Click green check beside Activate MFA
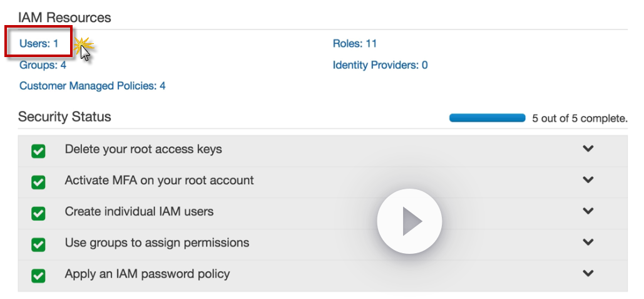This screenshot has width=644, height=299. (38, 182)
